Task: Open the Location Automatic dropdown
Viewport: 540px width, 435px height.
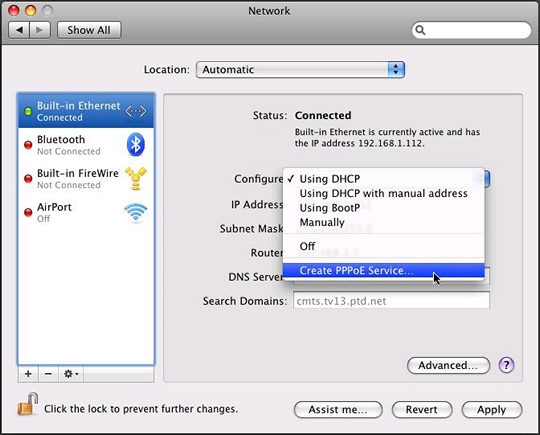Action: pos(300,70)
